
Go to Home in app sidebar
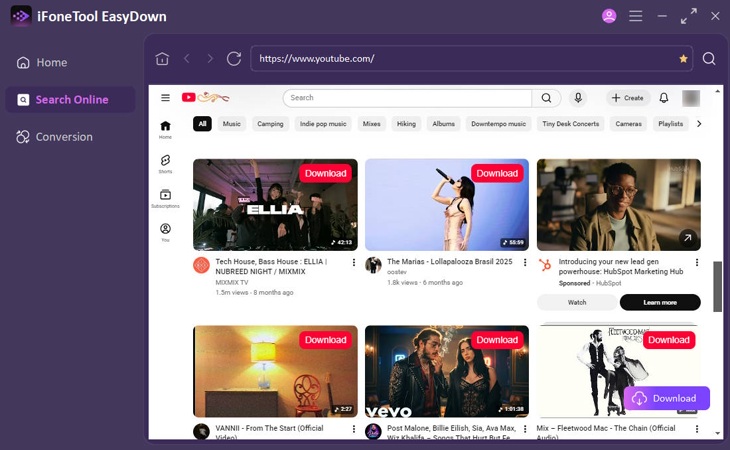(x=70, y=62)
